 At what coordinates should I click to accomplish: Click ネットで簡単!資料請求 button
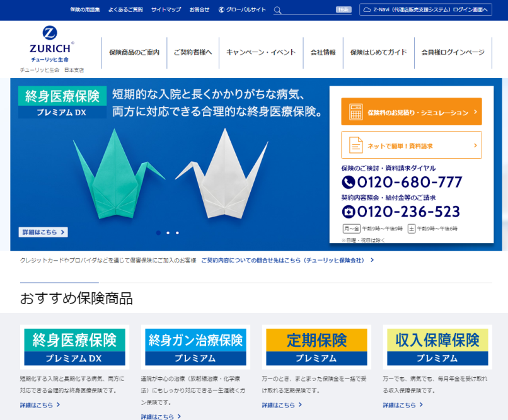point(412,145)
